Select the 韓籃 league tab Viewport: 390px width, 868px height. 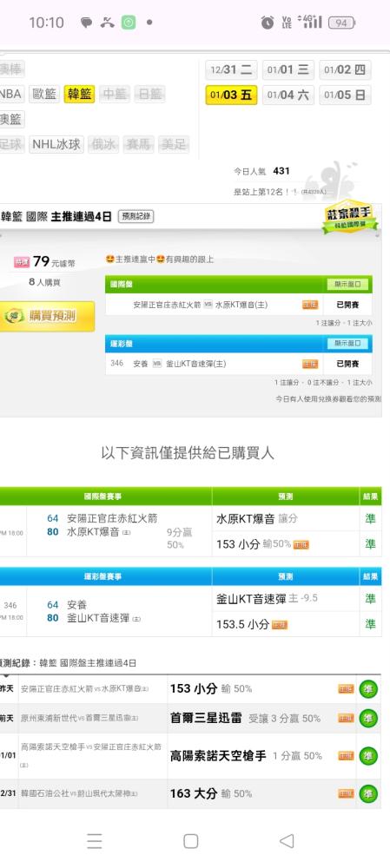coord(80,94)
